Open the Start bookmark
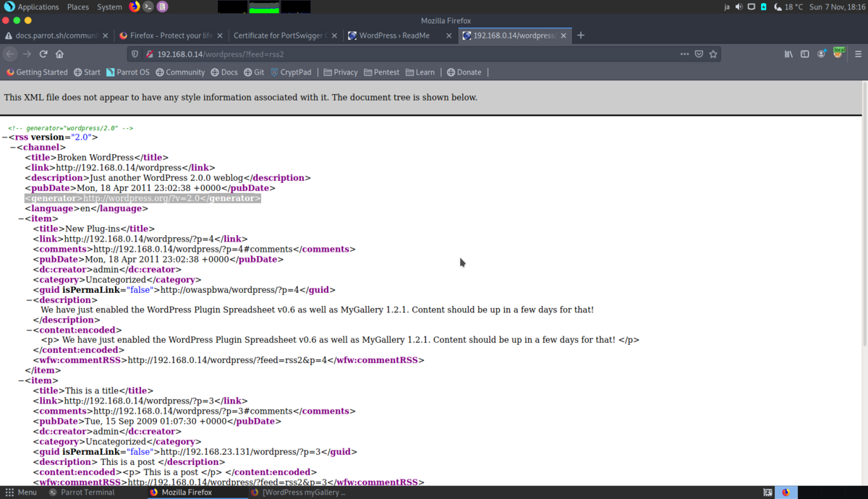868x499 pixels. tap(87, 72)
